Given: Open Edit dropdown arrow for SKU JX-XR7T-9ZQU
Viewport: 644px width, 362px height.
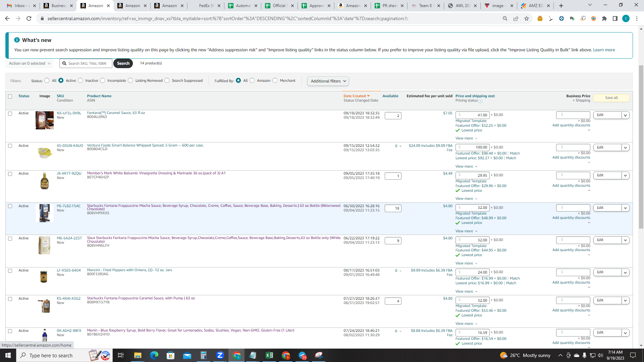Looking at the screenshot, I should (625, 176).
